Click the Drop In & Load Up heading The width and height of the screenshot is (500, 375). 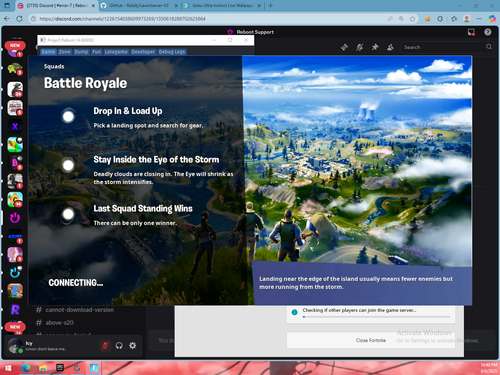pos(128,111)
